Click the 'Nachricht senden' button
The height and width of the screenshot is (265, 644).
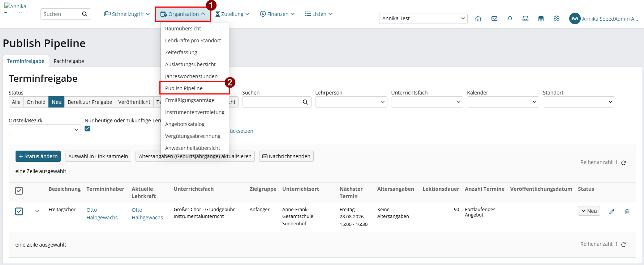pos(286,156)
